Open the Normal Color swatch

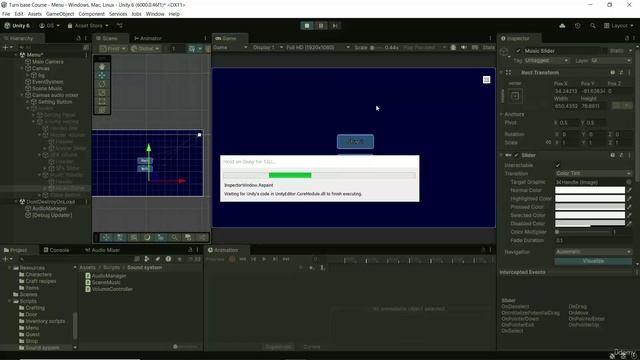[590, 190]
